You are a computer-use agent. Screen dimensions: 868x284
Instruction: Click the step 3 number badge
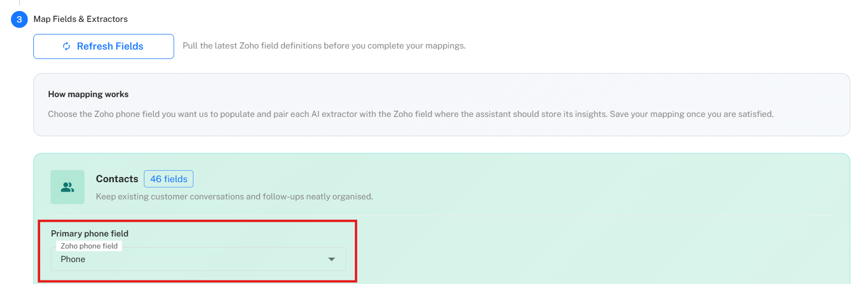coord(19,19)
